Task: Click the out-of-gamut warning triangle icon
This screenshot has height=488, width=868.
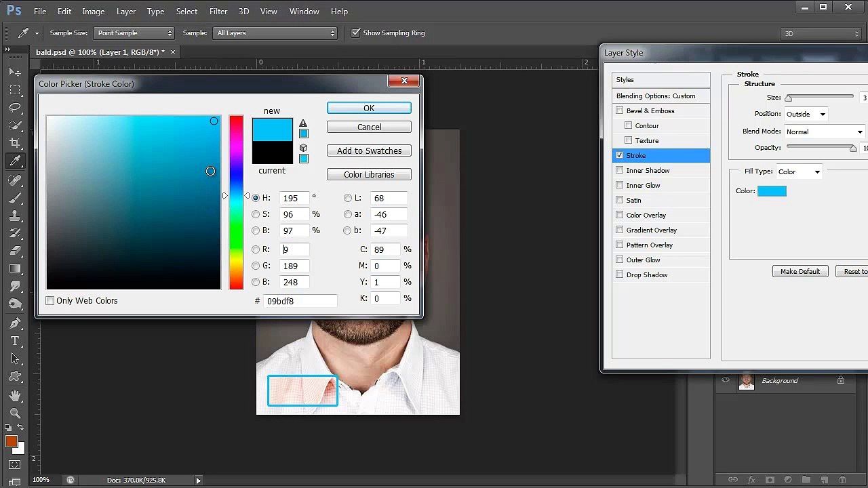Action: [303, 123]
